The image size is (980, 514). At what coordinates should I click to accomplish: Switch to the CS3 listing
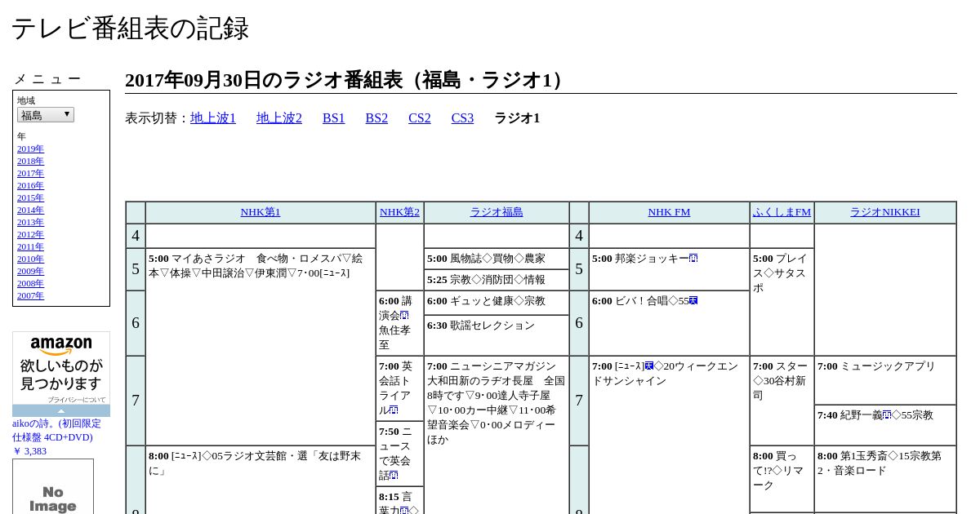(x=462, y=118)
